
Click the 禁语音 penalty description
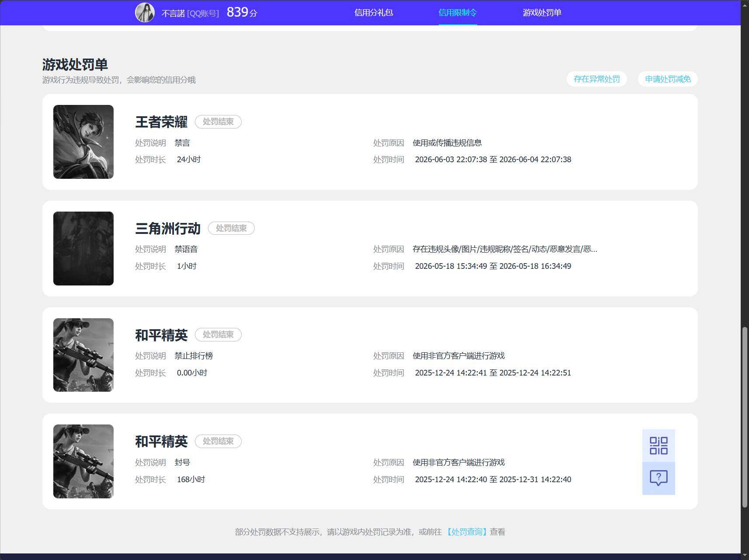click(186, 249)
